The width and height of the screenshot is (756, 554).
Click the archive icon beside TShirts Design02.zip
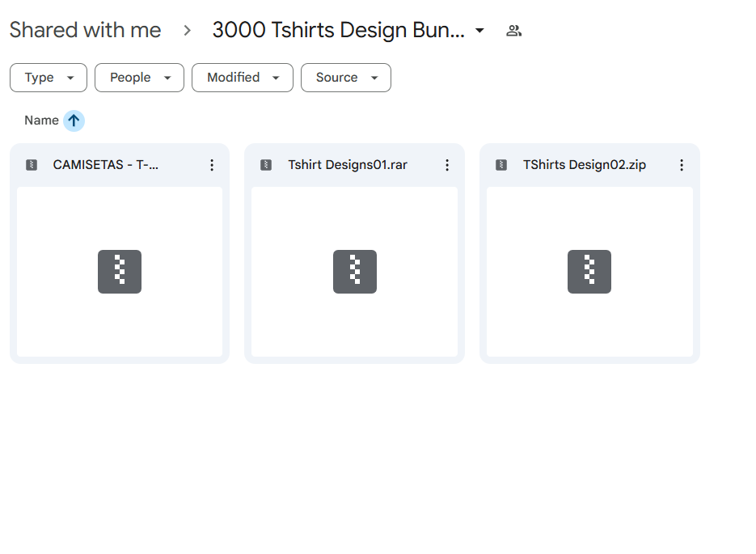coord(501,165)
